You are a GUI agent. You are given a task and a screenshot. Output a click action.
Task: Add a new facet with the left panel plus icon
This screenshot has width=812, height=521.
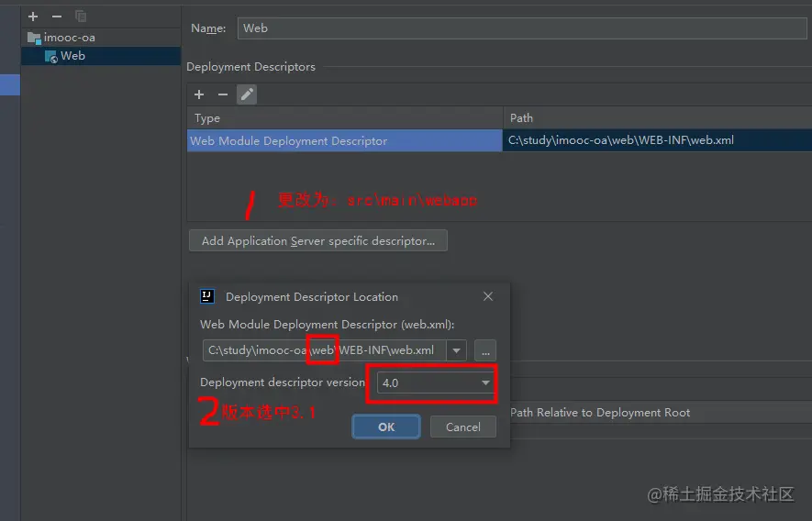[x=33, y=17]
